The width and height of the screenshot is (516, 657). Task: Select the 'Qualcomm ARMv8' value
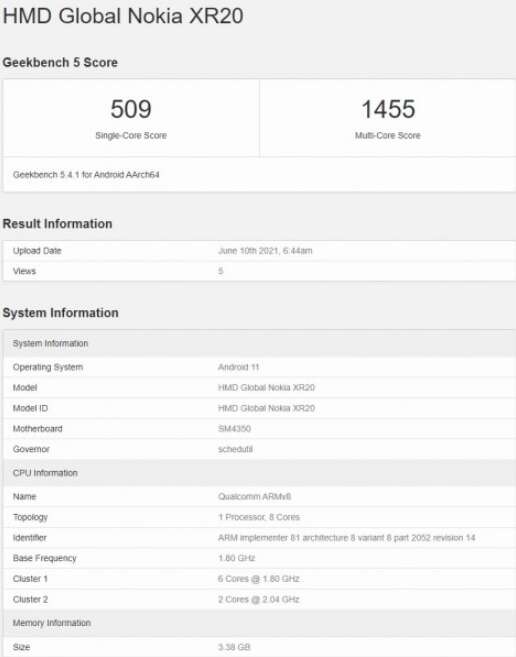click(254, 497)
